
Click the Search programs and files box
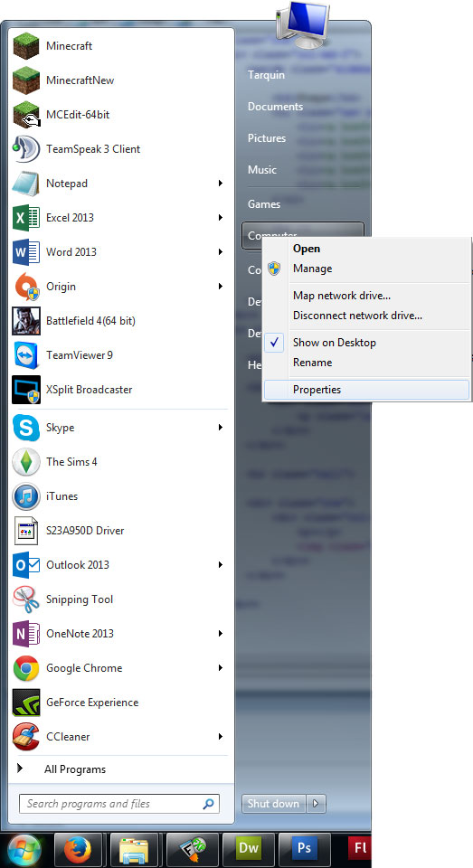[x=119, y=804]
